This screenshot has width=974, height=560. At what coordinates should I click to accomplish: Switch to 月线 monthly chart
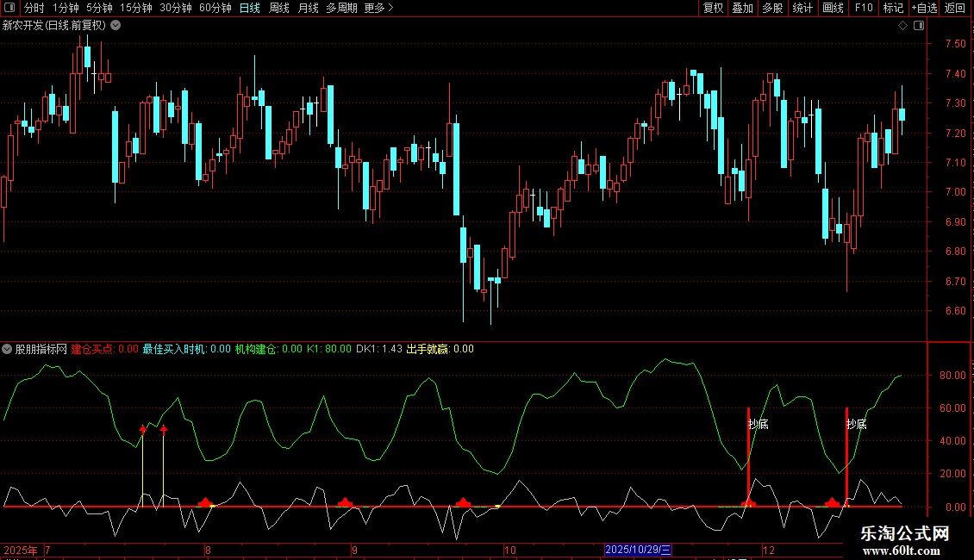(x=308, y=8)
